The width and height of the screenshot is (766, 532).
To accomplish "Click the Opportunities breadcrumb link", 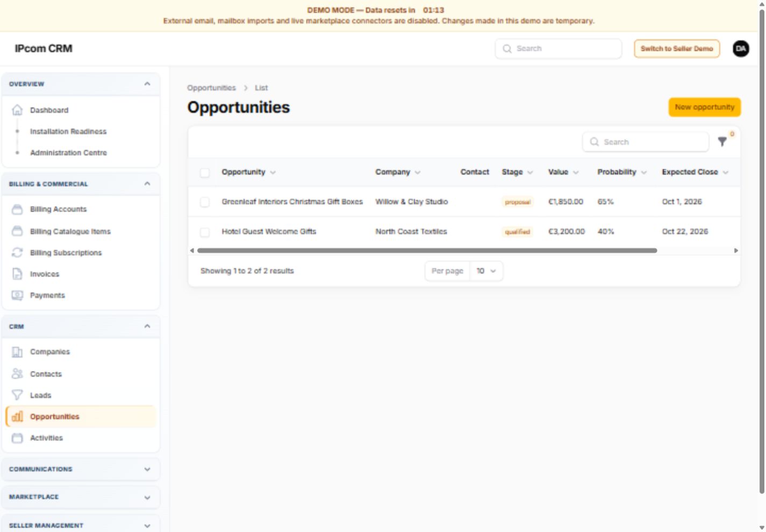I will coord(211,88).
